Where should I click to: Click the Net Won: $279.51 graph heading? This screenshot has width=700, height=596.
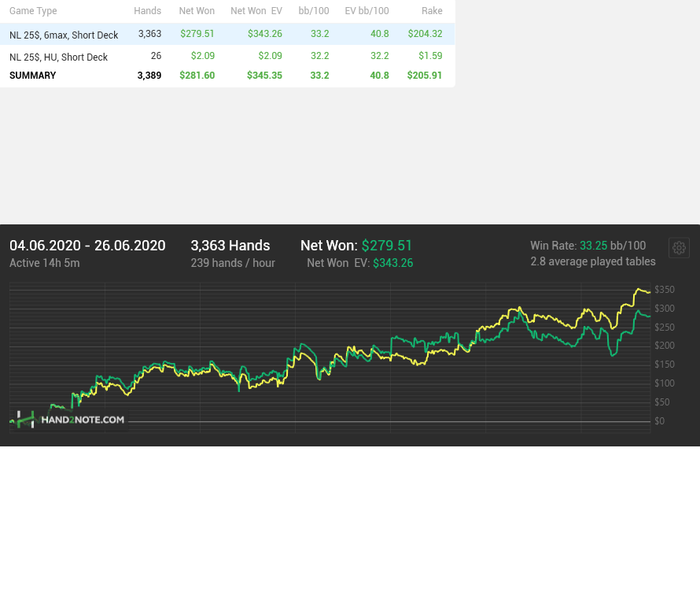pos(356,246)
